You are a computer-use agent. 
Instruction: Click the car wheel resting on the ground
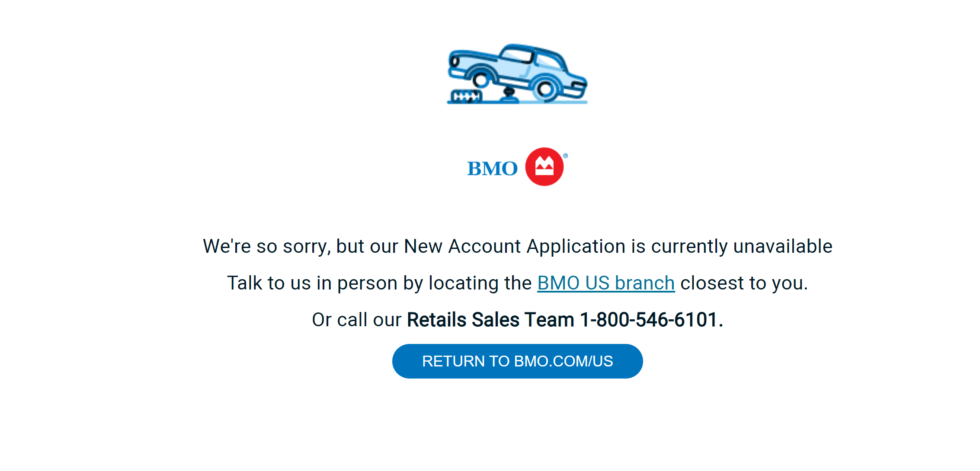pyautogui.click(x=545, y=89)
